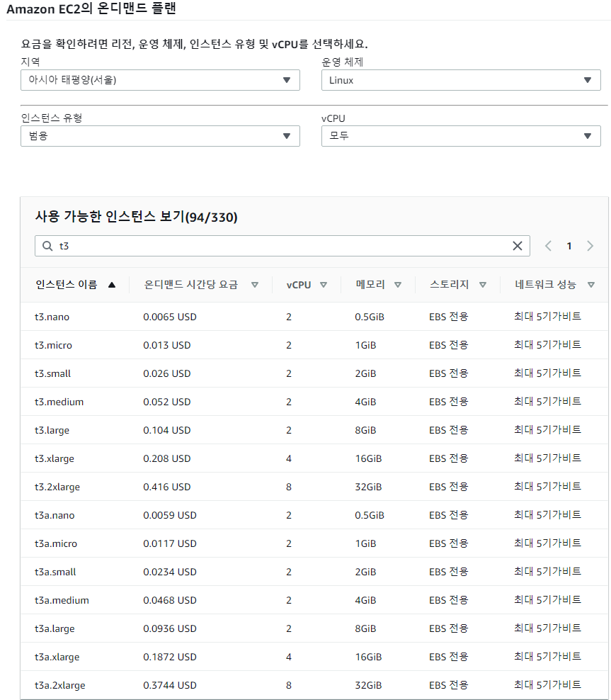
Task: Clear the t3 search with X icon
Action: (518, 246)
